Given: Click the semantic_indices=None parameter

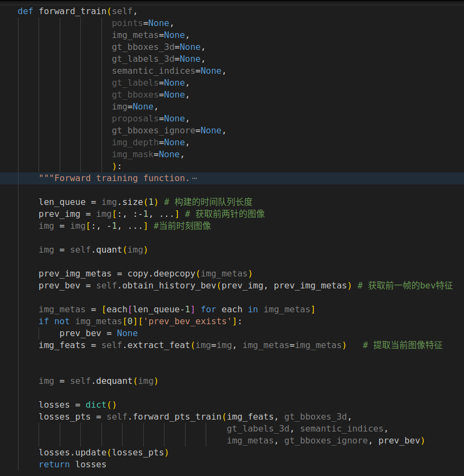Looking at the screenshot, I should pos(167,71).
